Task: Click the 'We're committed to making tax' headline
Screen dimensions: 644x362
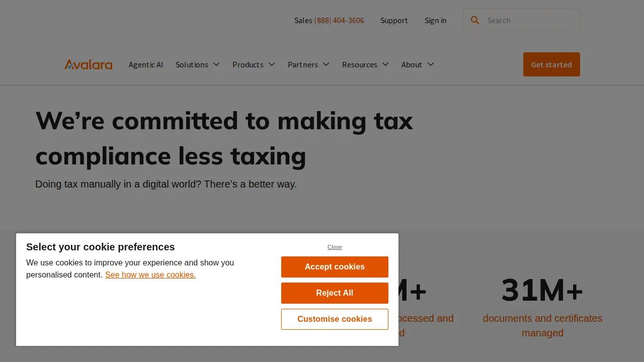Action: [x=224, y=121]
